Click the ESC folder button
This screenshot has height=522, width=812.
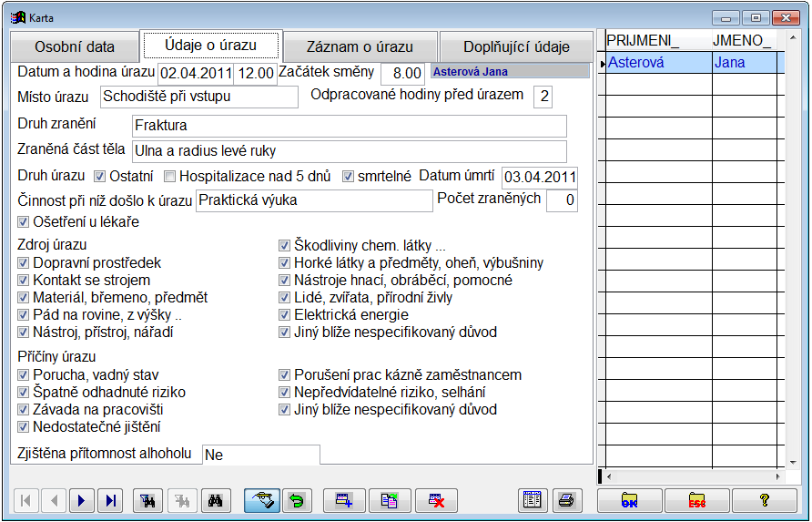tap(696, 500)
